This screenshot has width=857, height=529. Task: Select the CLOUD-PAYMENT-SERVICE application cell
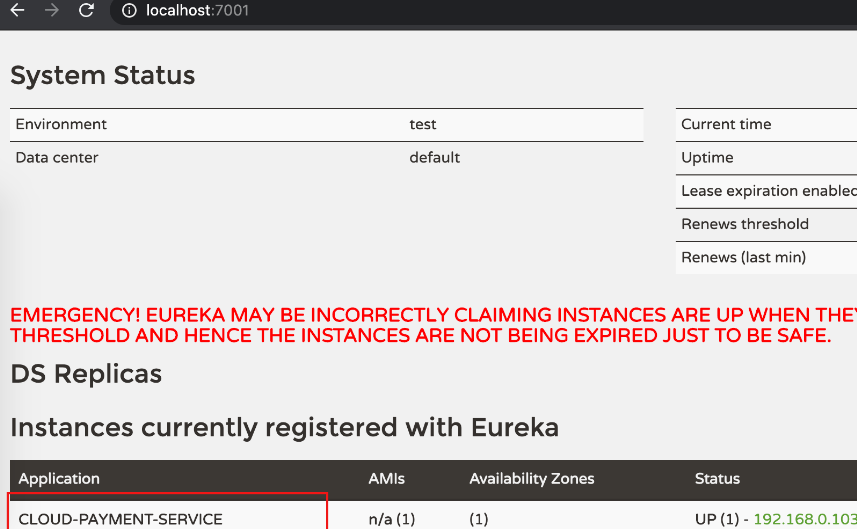tap(120, 519)
